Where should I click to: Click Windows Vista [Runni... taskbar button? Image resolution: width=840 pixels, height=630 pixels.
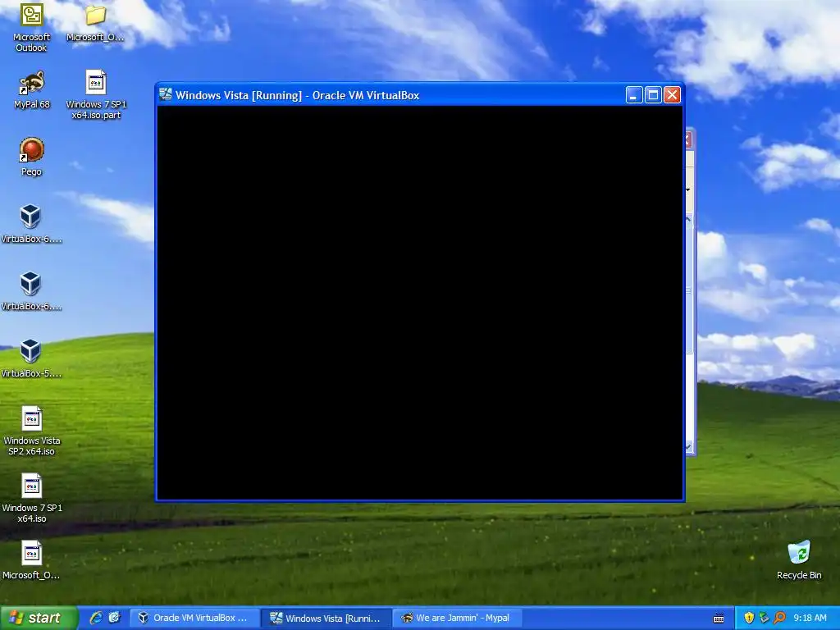[326, 618]
